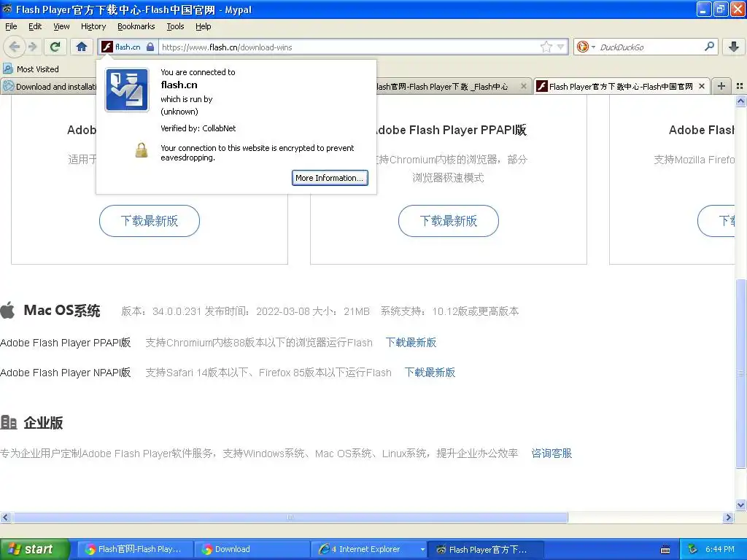Click the horizontal scrollbar thumb
This screenshot has width=747, height=560.
point(290,518)
